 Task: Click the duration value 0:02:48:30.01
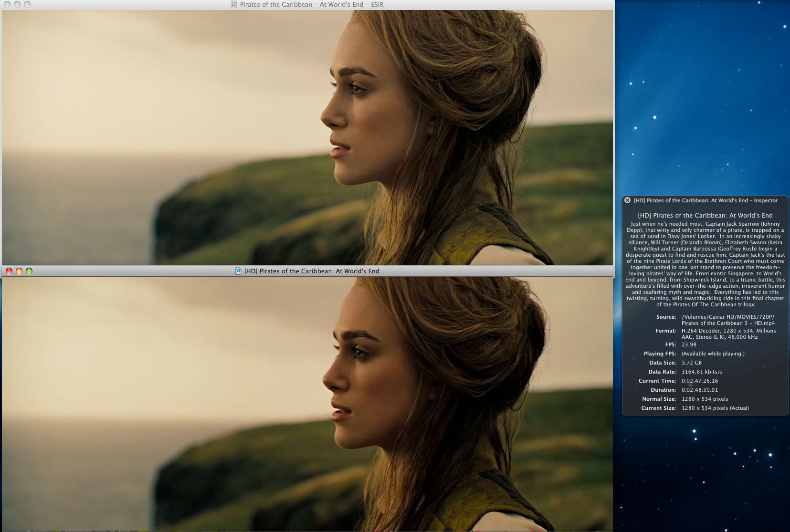tap(700, 390)
